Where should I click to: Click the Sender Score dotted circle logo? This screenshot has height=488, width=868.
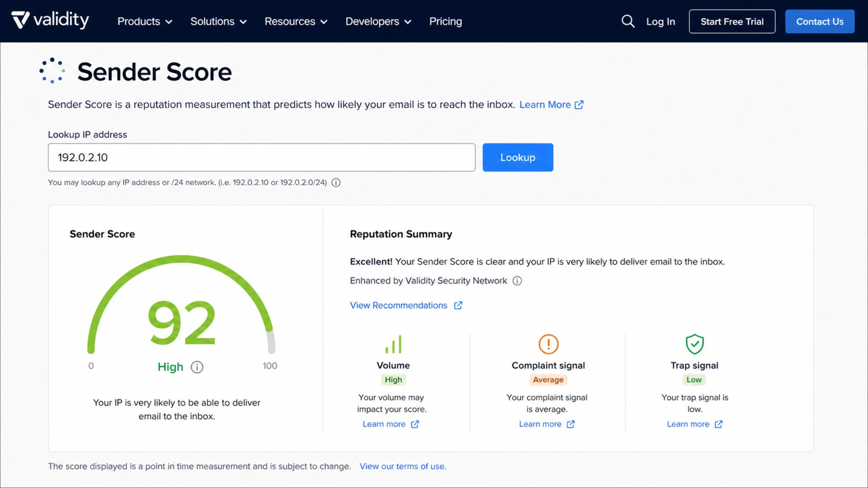[52, 70]
